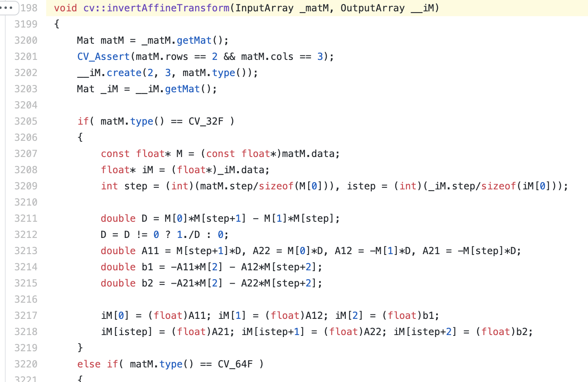The height and width of the screenshot is (382, 588).
Task: Select blank line number 3204
Action: [26, 105]
